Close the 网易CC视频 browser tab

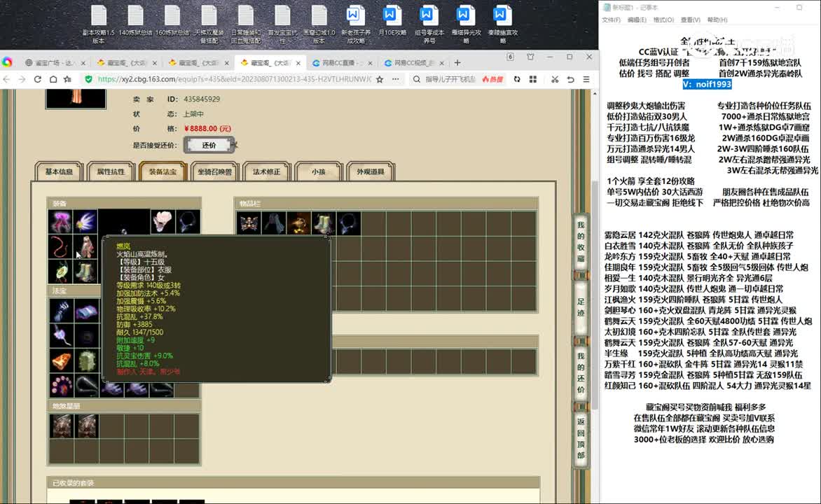442,63
